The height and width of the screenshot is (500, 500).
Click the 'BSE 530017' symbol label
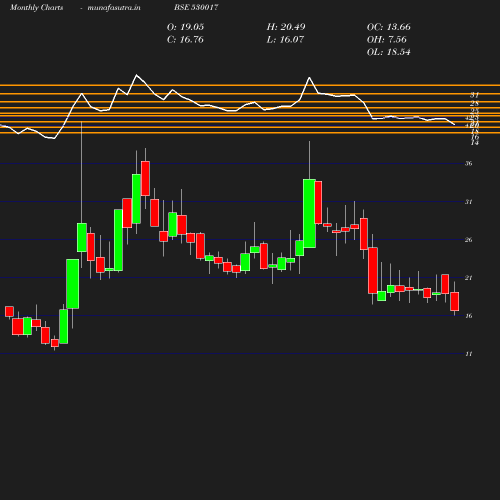[196, 7]
